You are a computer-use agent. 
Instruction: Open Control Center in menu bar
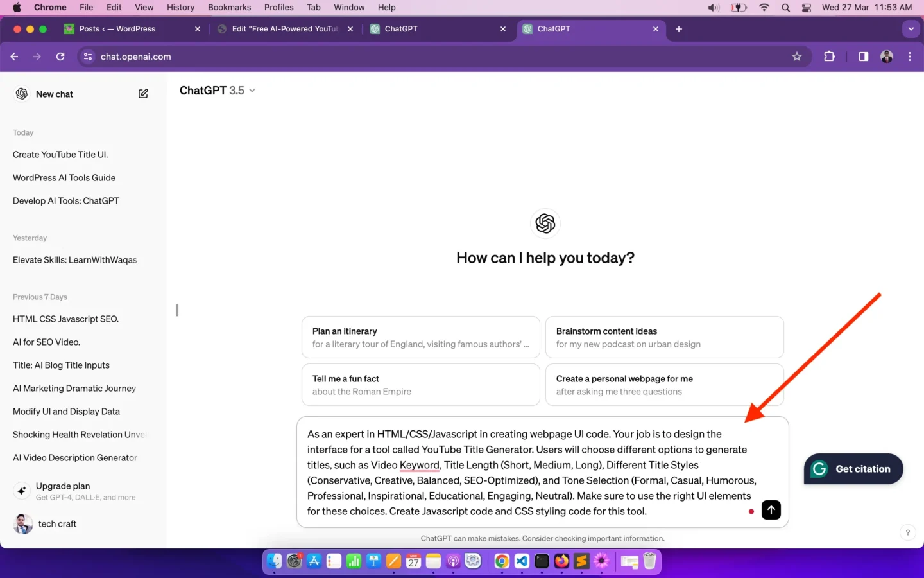click(x=807, y=8)
